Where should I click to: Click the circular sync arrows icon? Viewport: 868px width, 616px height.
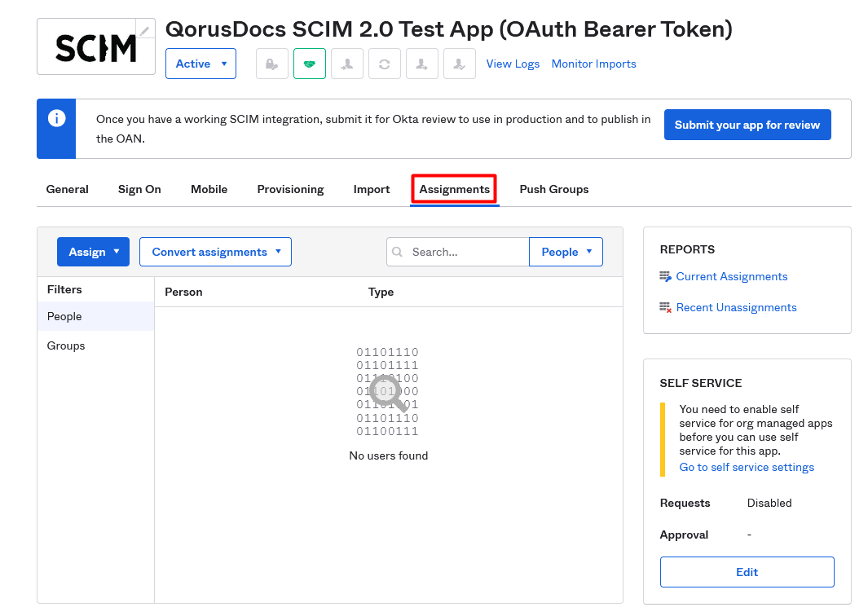(385, 64)
